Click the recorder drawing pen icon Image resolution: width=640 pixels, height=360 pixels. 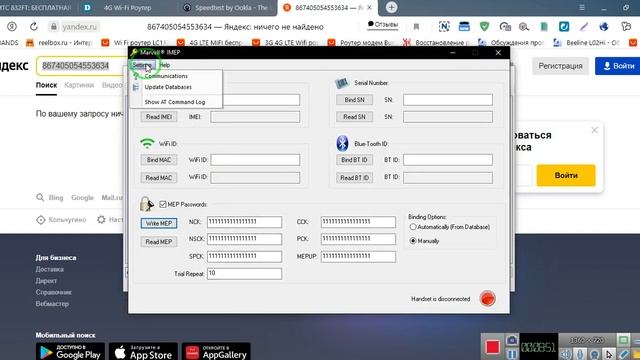623,354
